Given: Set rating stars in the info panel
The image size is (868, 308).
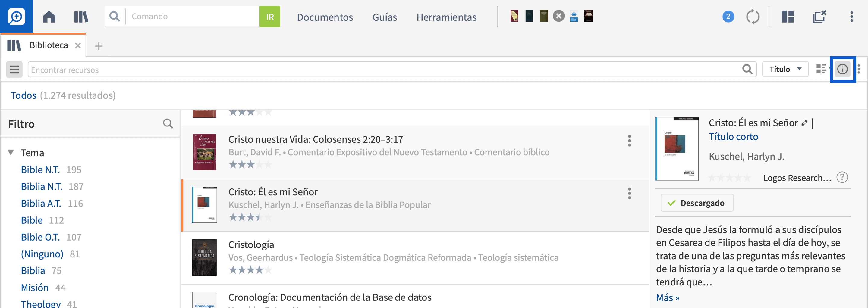Looking at the screenshot, I should coord(729,177).
